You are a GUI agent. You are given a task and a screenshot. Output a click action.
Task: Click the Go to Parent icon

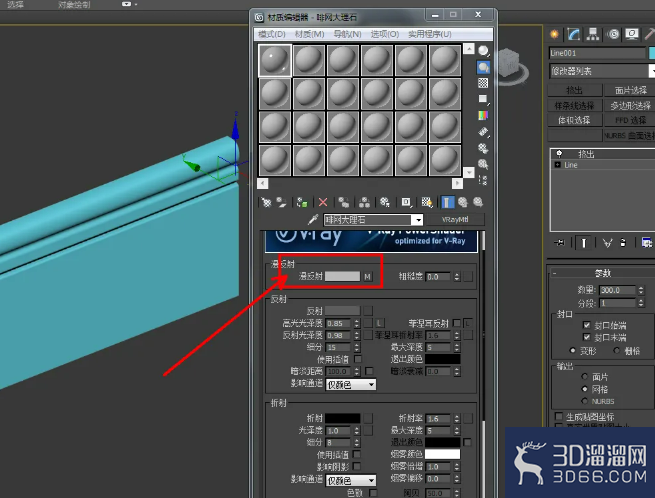[x=462, y=203]
